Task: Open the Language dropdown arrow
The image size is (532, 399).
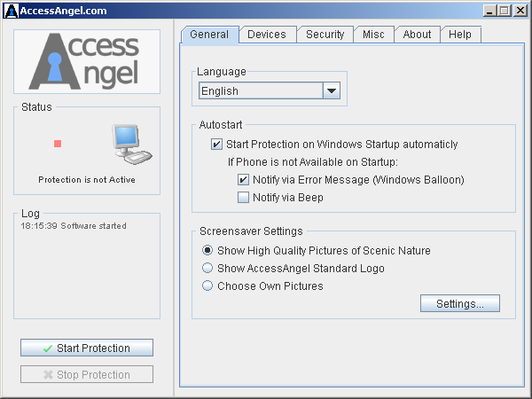Action: pyautogui.click(x=332, y=90)
